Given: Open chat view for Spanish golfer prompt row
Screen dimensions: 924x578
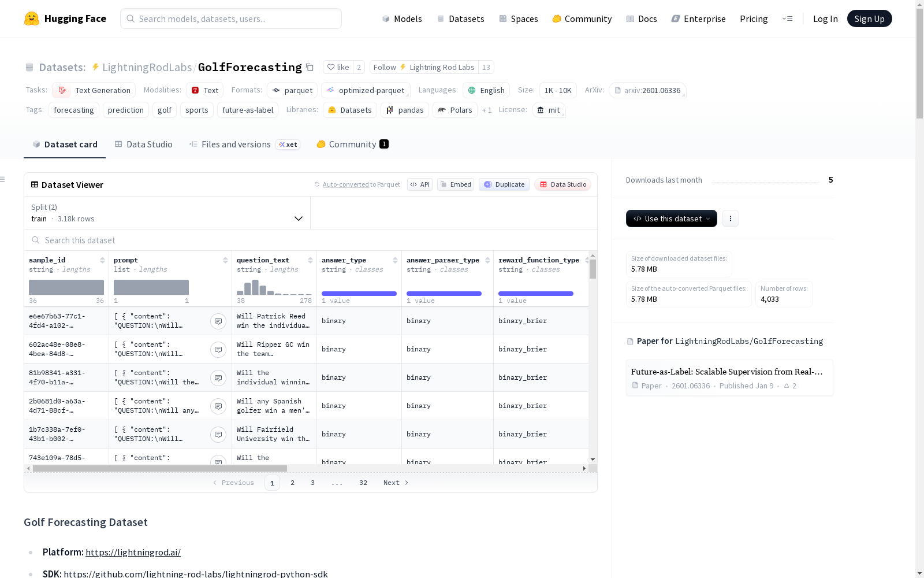Looking at the screenshot, I should [218, 406].
